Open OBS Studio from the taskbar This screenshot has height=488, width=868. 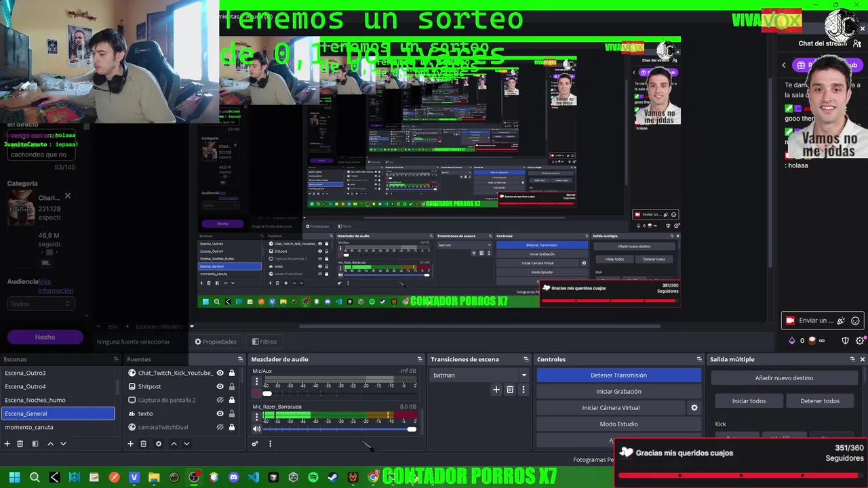click(x=194, y=477)
